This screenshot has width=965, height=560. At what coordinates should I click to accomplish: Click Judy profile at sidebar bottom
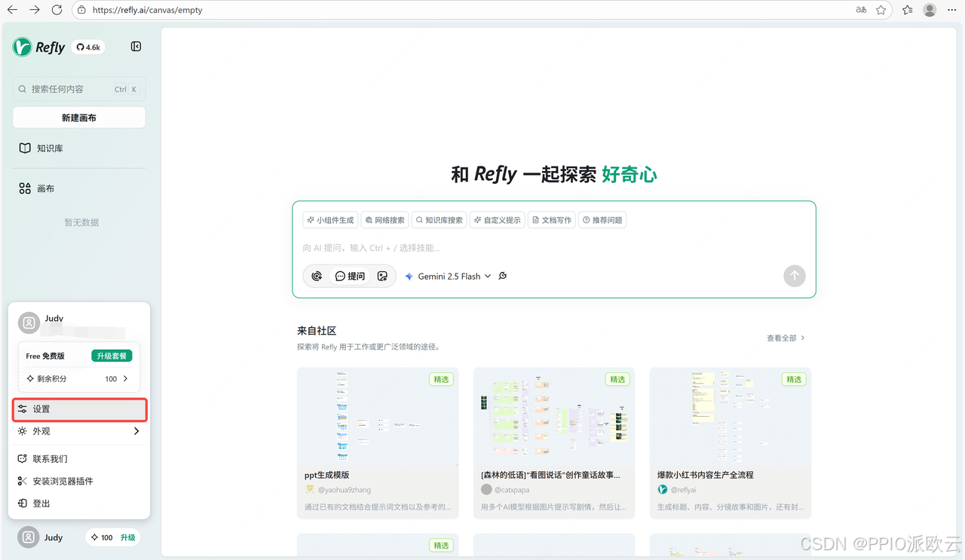coord(41,537)
